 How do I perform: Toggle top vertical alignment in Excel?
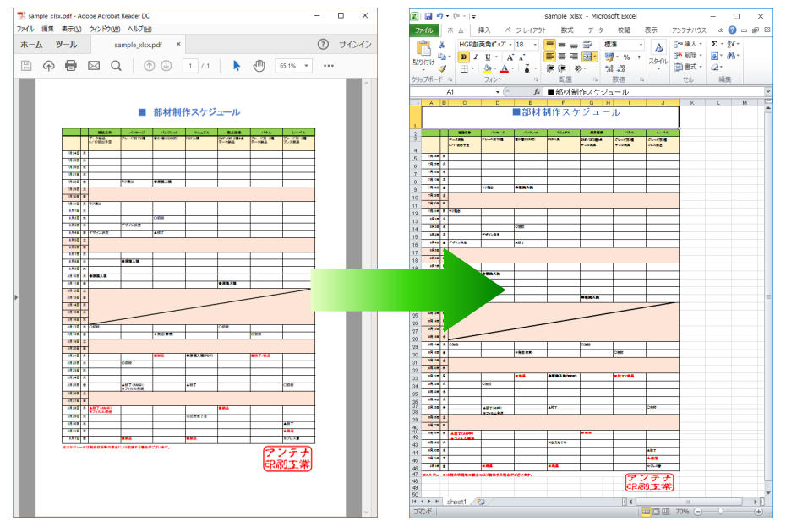(x=550, y=45)
